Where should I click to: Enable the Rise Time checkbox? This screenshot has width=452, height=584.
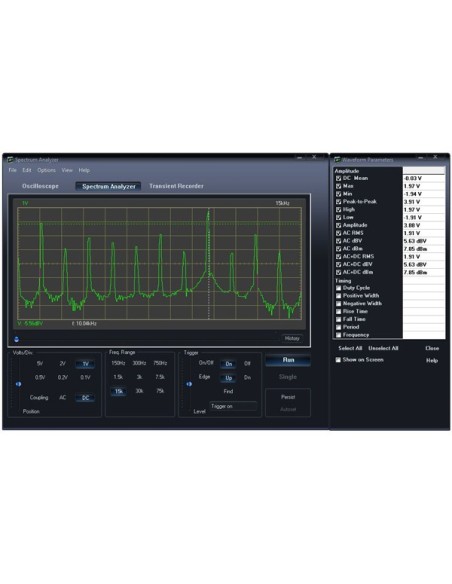coord(338,311)
